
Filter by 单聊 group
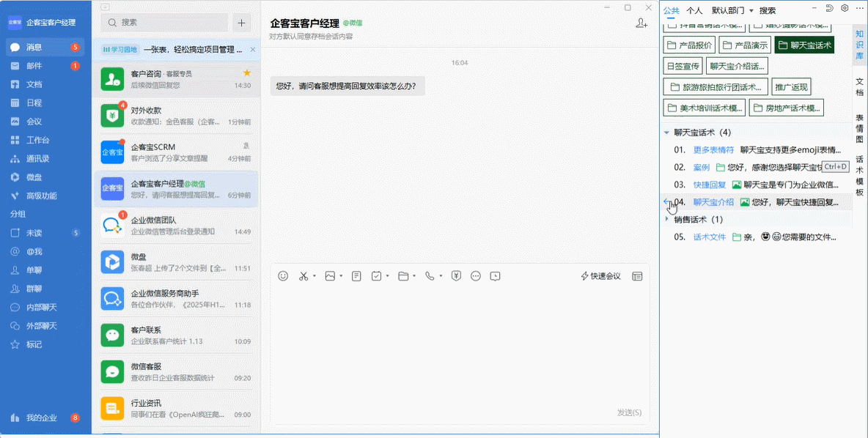[x=45, y=270]
